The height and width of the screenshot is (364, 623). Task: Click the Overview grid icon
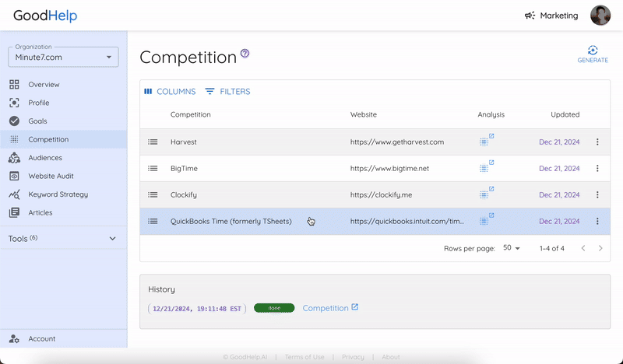coord(14,84)
